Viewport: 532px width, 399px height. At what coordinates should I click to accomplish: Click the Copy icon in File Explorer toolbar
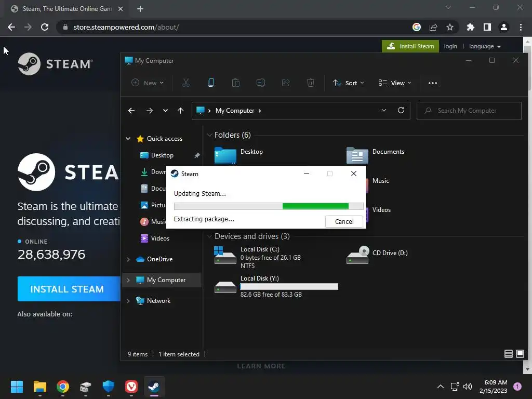coord(211,83)
